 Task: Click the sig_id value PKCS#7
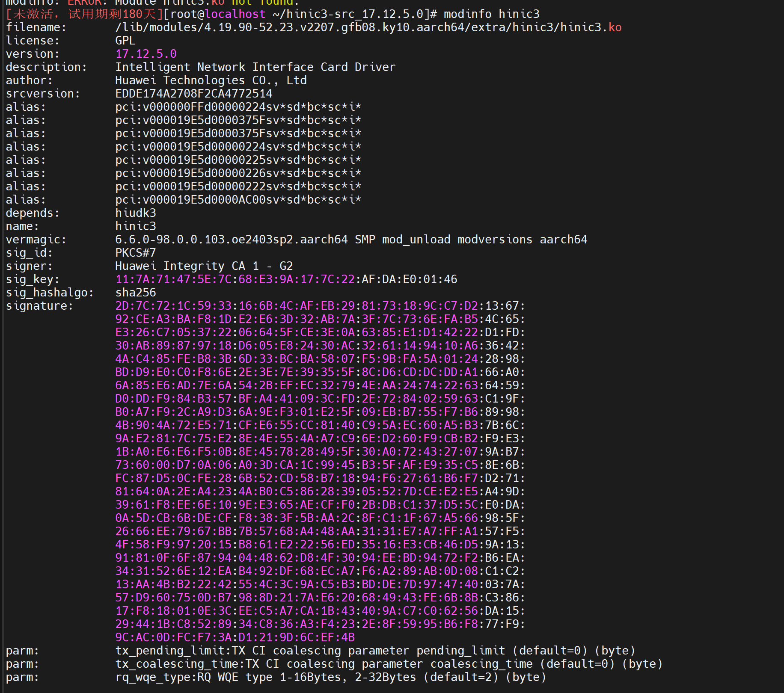[136, 253]
